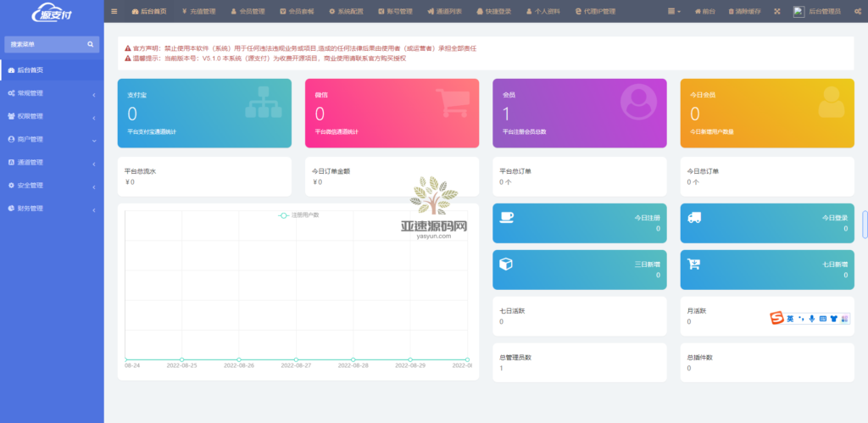Screen dimensions: 868x423
Task: Click the 官方声明 warning notice line
Action: [x=301, y=48]
